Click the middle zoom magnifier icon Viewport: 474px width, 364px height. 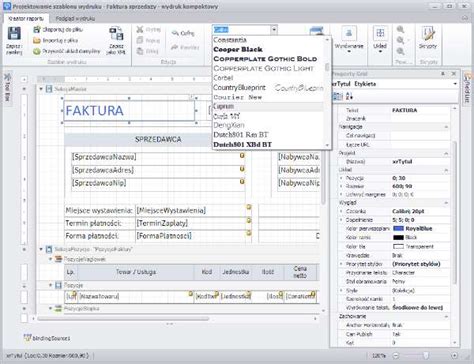point(400,40)
